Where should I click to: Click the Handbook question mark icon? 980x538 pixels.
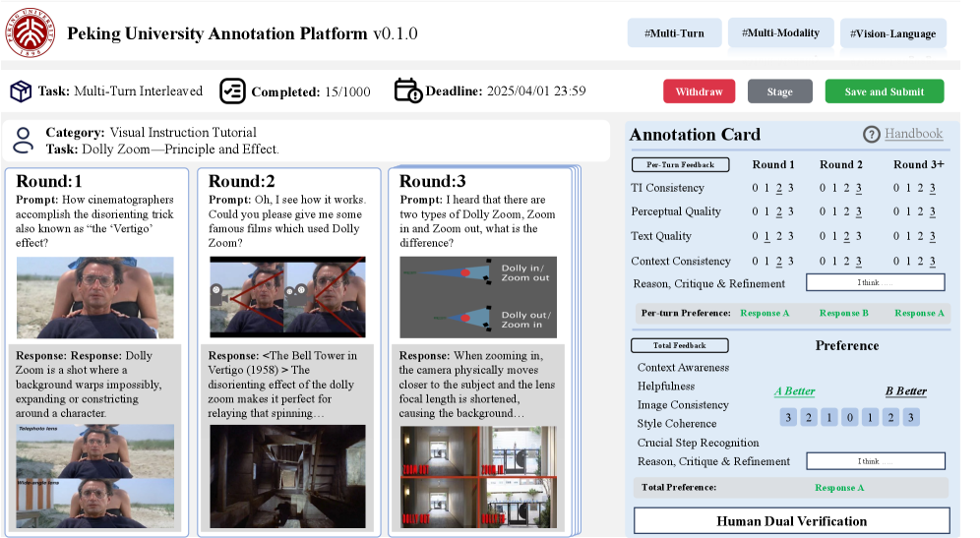point(871,135)
